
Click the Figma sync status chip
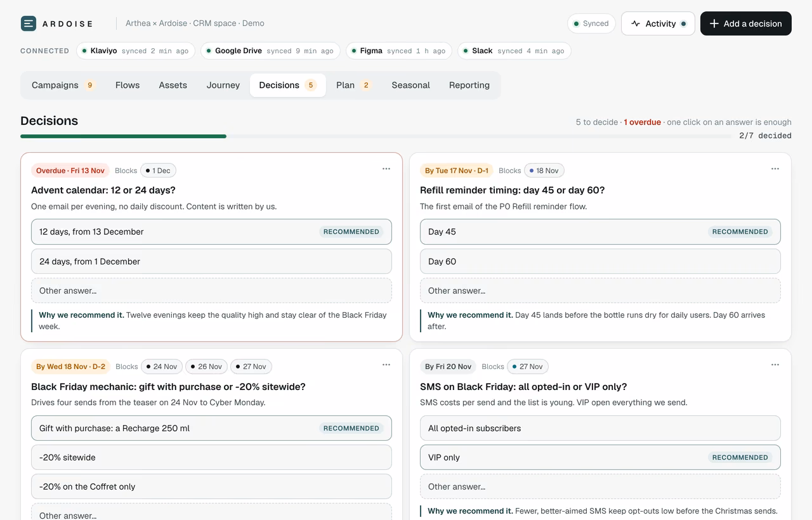click(x=398, y=51)
